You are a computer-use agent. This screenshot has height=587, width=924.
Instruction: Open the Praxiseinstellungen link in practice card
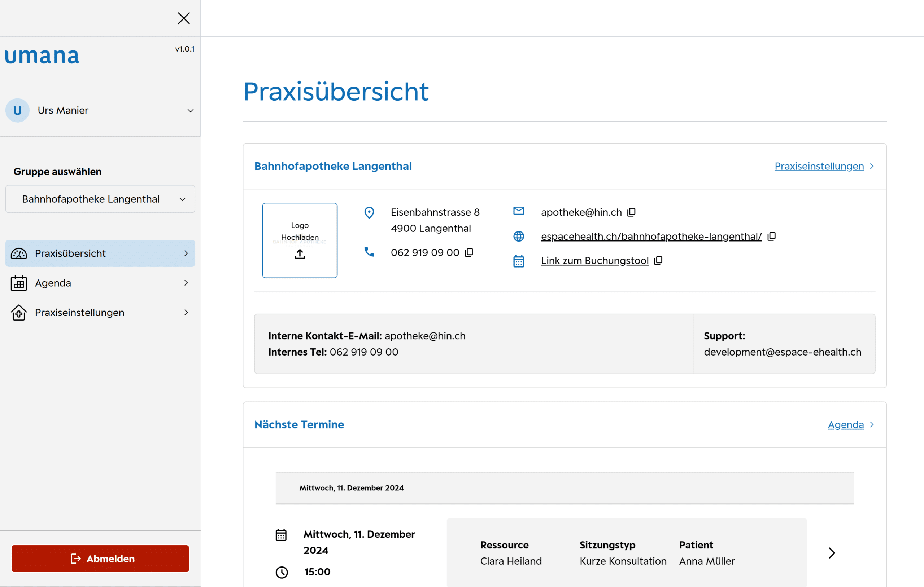tap(819, 166)
